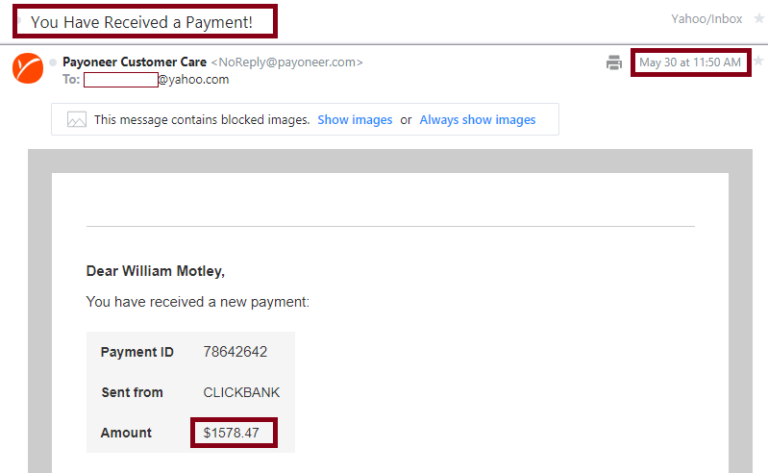Click the Yahoo/Inbox folder label
Screen dimensions: 768x473
click(x=706, y=19)
